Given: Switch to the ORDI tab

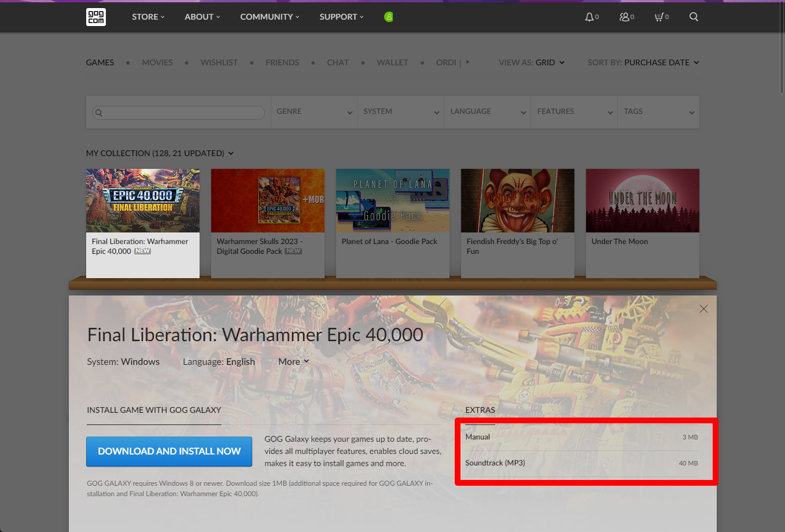Looking at the screenshot, I should coord(446,62).
